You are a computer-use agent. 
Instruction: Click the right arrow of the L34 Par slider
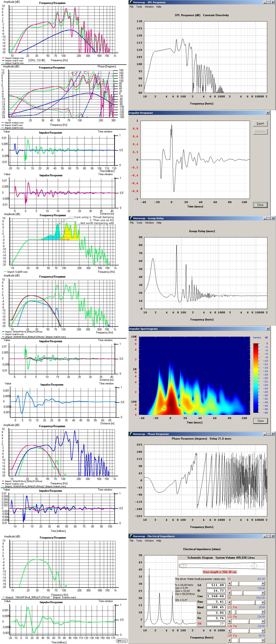tap(263, 631)
